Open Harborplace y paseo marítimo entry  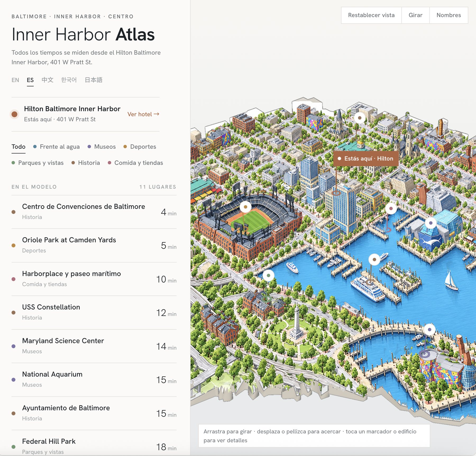point(94,279)
